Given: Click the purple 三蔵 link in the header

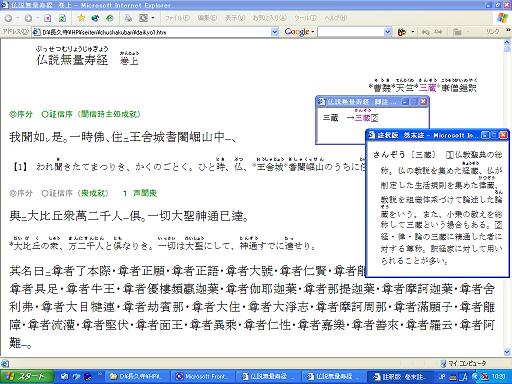Looking at the screenshot, I should point(427,88).
